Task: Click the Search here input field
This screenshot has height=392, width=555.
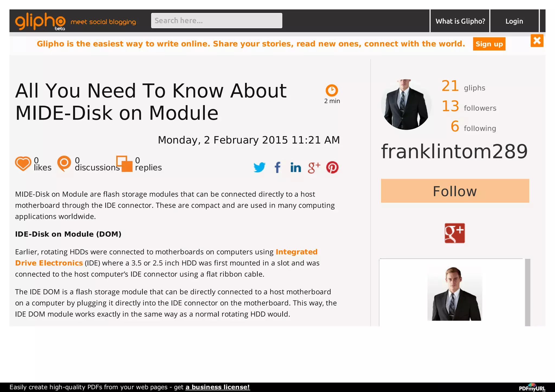Action: click(217, 21)
